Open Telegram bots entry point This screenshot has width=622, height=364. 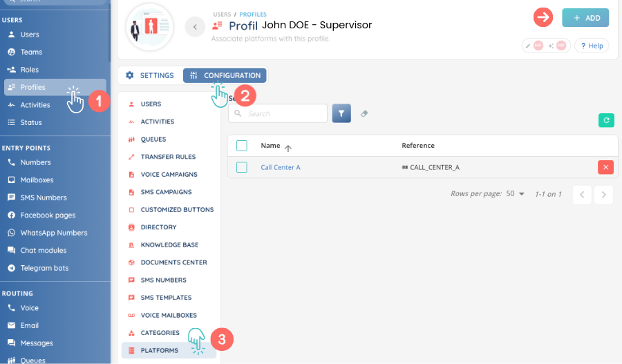click(x=44, y=268)
